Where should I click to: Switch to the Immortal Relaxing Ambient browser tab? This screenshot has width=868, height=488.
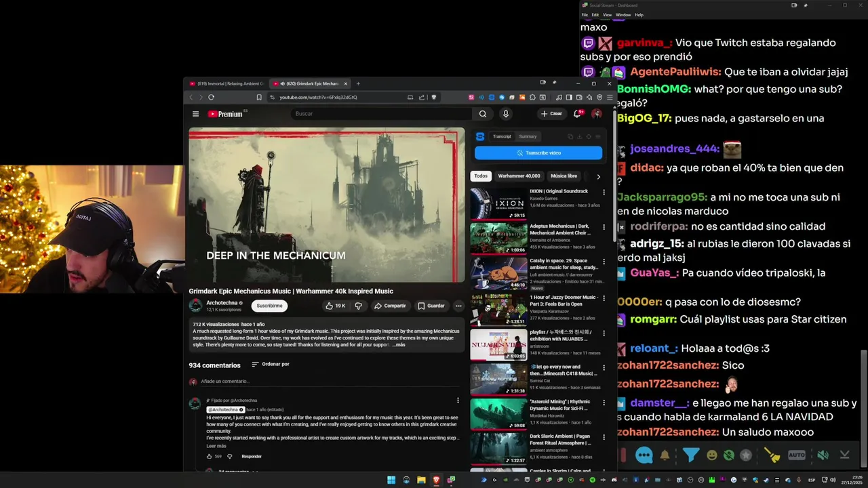coord(226,84)
